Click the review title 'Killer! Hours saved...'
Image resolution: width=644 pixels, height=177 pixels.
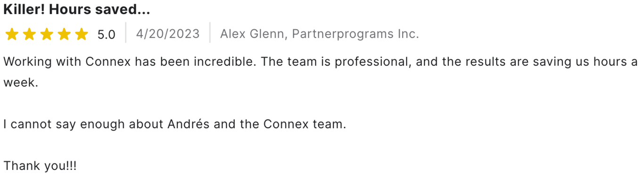76,9
